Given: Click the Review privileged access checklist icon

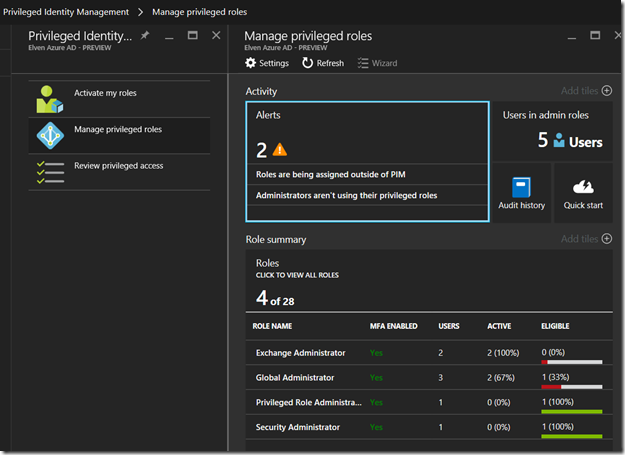Looking at the screenshot, I should pyautogui.click(x=49, y=171).
